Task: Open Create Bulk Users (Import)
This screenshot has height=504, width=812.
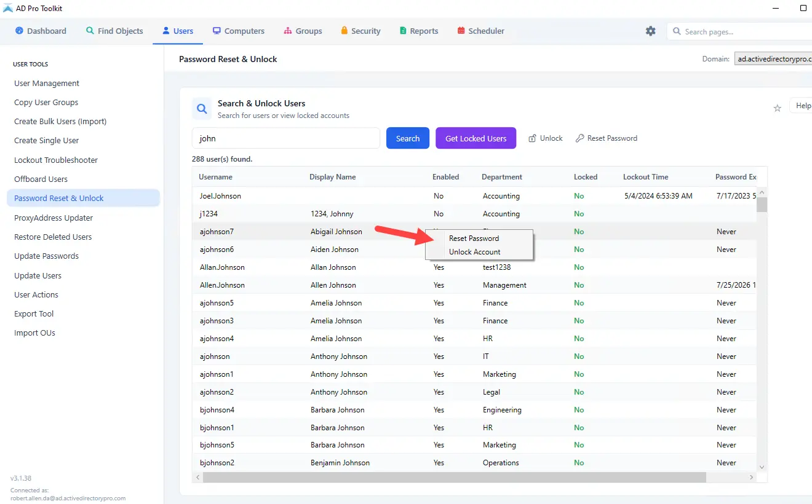Action: 60,121
